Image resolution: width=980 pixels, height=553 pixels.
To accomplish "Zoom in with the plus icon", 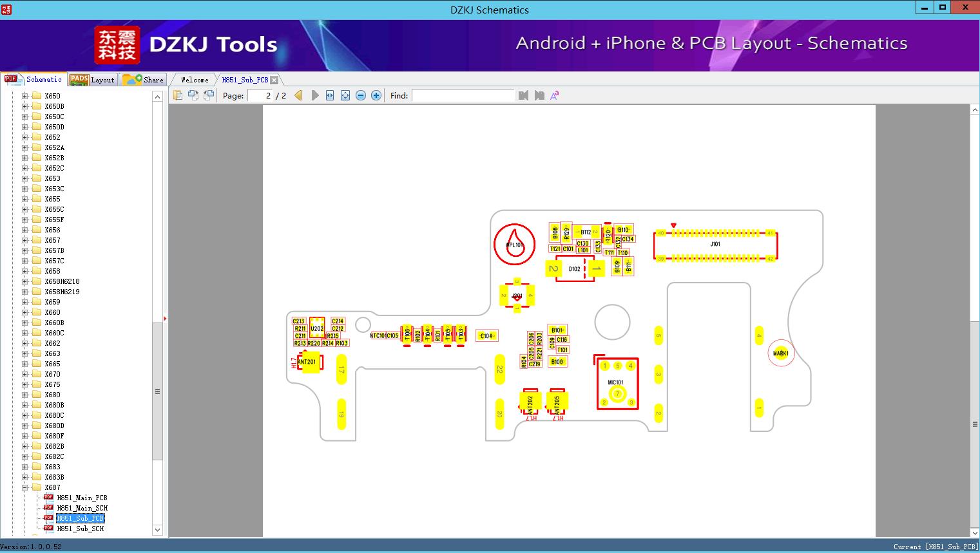I will coord(376,95).
